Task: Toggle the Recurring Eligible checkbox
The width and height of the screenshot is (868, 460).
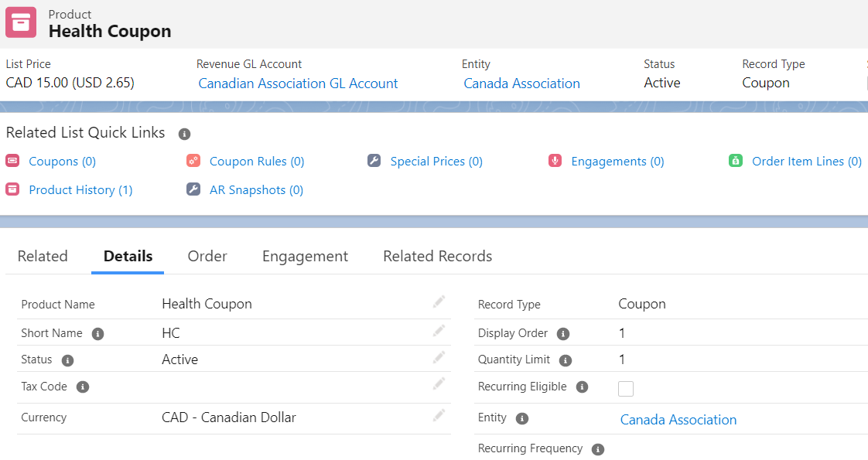Action: 626,389
